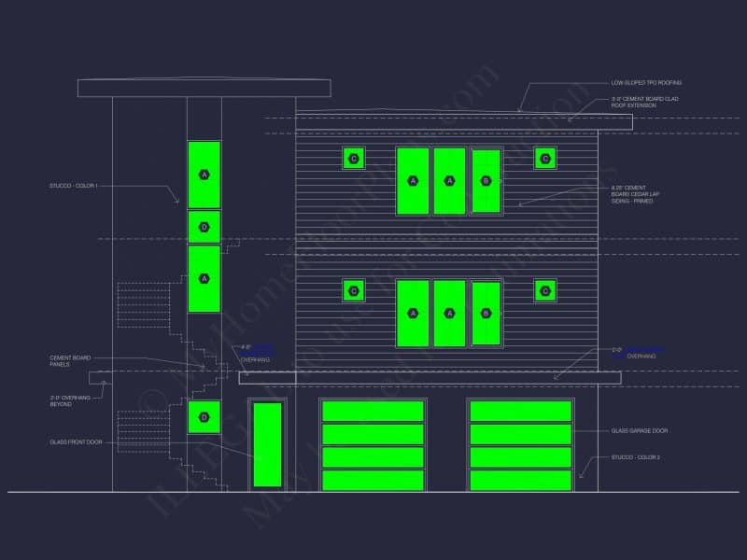Viewport: 747px width, 560px height.
Task: Click the 2'-0" OVERHANG note beside the lap siding
Action: tap(638, 353)
